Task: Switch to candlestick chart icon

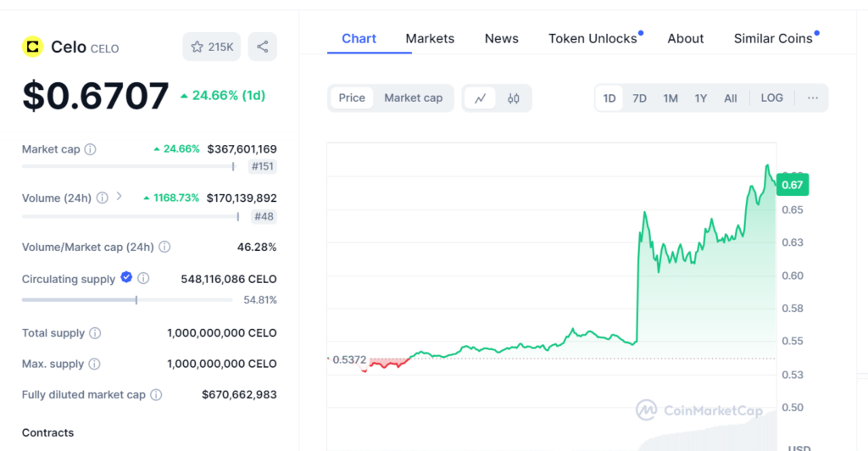Action: click(514, 98)
